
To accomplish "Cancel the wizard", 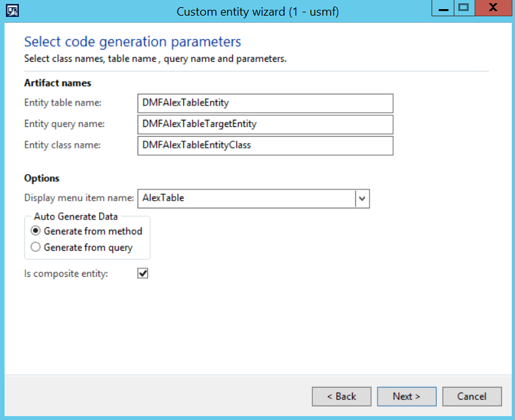I will [x=472, y=396].
